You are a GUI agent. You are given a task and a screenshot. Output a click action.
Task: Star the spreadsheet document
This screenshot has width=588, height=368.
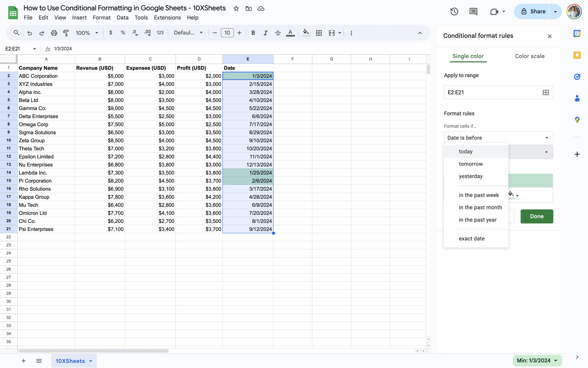[236, 8]
